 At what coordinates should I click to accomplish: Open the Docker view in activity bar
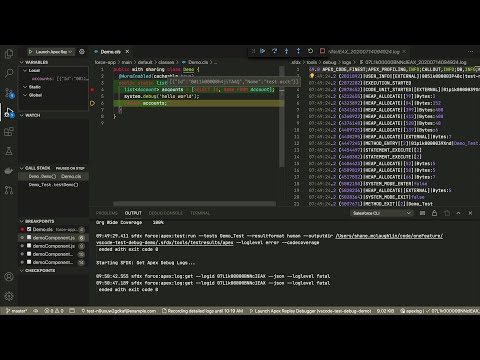(x=9, y=171)
